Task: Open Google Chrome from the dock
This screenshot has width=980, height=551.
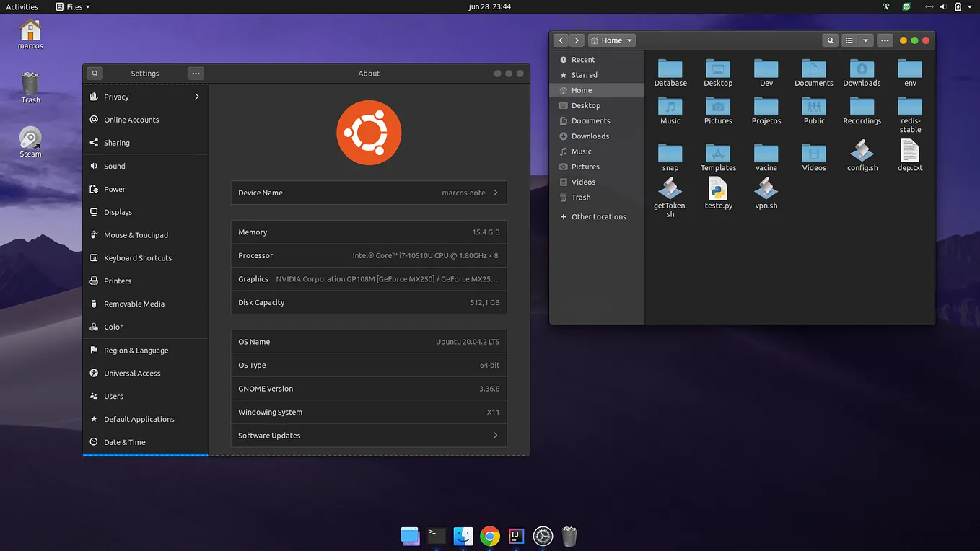Action: coord(489,537)
